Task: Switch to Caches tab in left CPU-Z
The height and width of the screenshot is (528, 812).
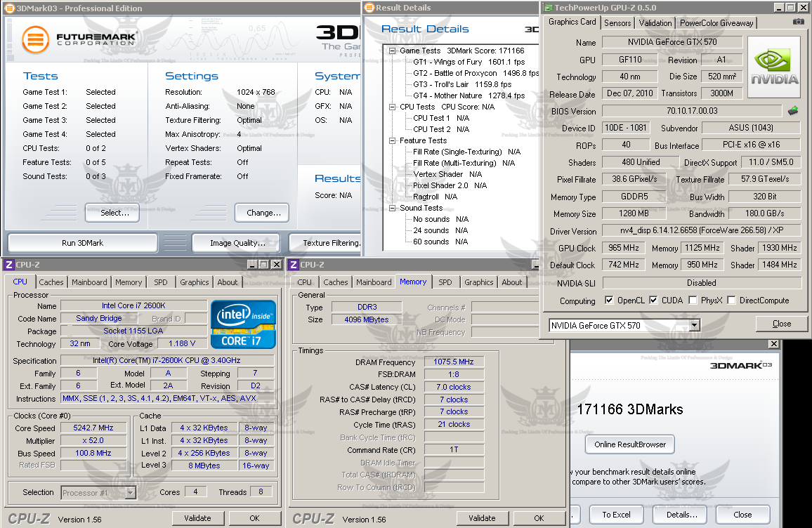Action: 51,282
